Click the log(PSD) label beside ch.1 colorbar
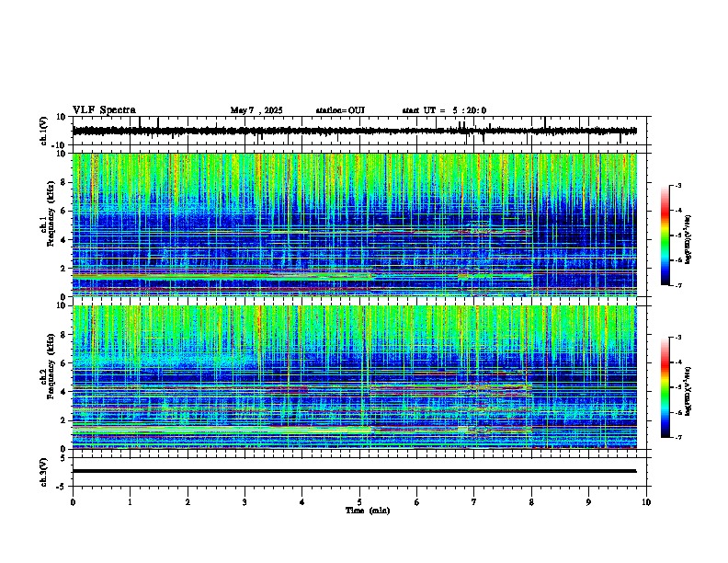 click(x=688, y=240)
